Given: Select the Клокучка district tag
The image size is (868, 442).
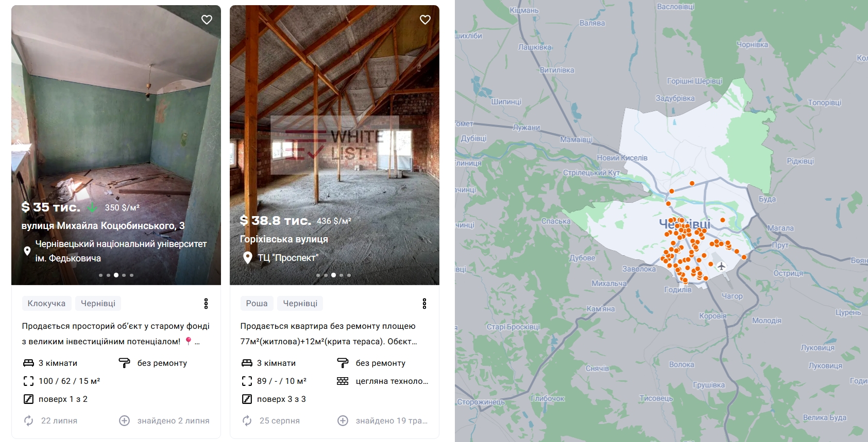Looking at the screenshot, I should 46,304.
